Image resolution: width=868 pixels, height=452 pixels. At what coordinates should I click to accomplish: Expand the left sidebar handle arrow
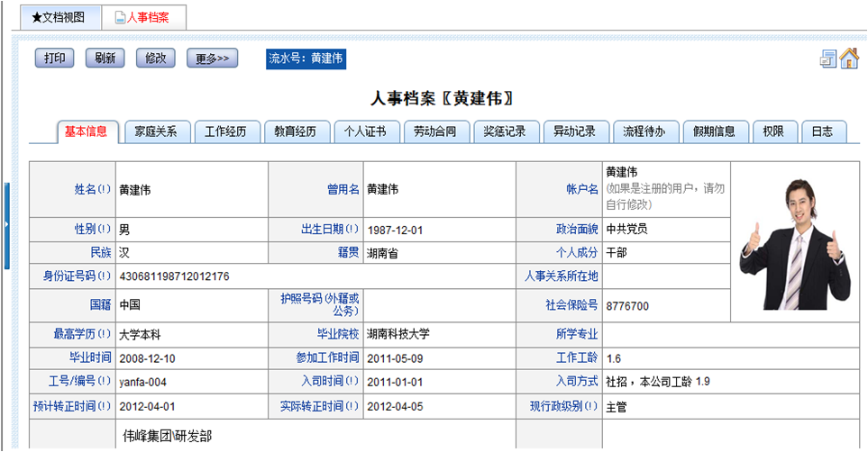click(x=6, y=224)
